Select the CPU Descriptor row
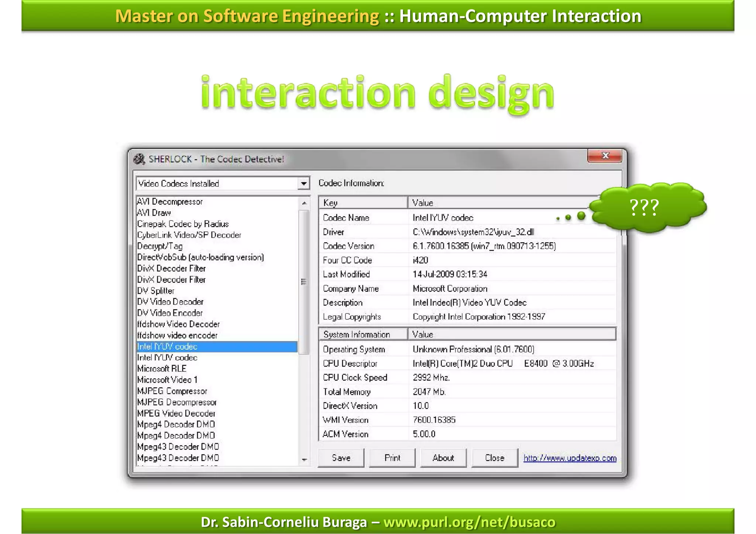Screen dimensions: 756x534 (468, 364)
